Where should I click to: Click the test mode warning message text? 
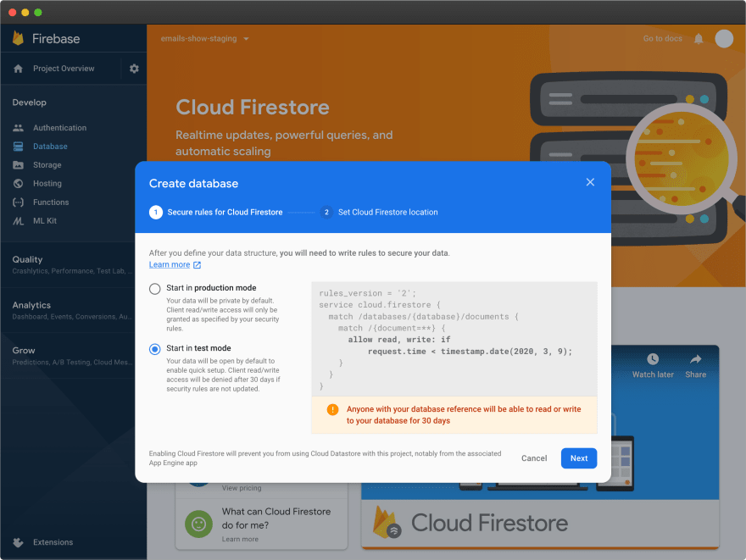click(464, 415)
